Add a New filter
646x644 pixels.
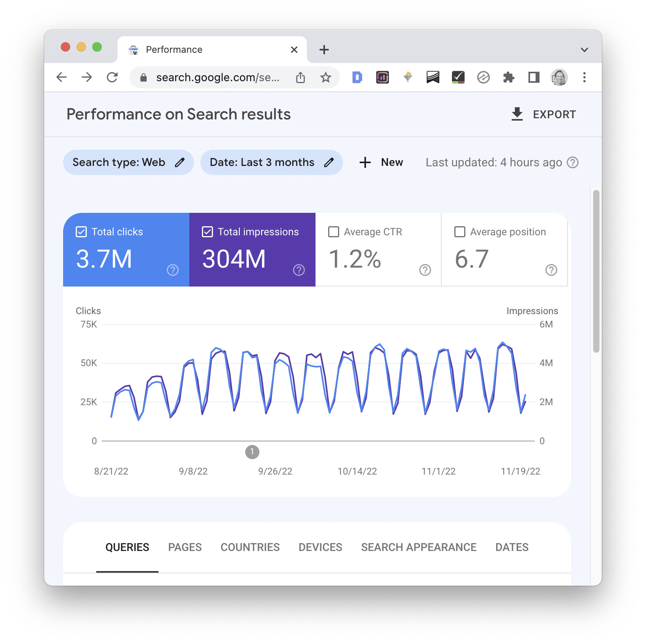point(381,162)
